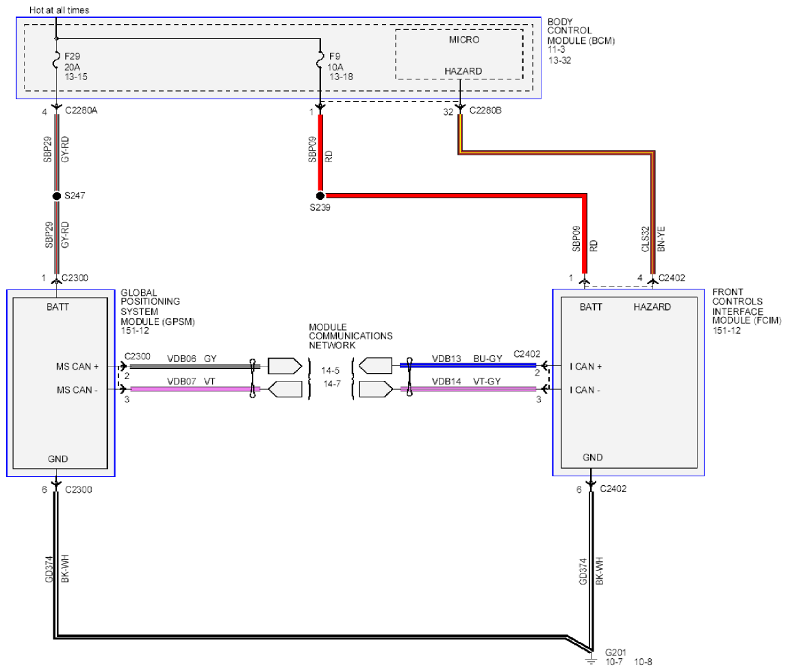Open page reference 14-5
This screenshot has height=672, width=788.
coord(331,371)
